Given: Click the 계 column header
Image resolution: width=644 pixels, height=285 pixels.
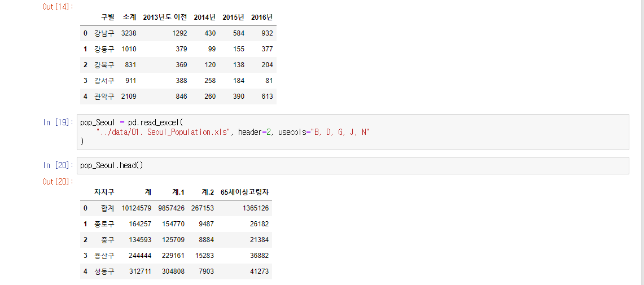Looking at the screenshot, I should [x=148, y=192].
